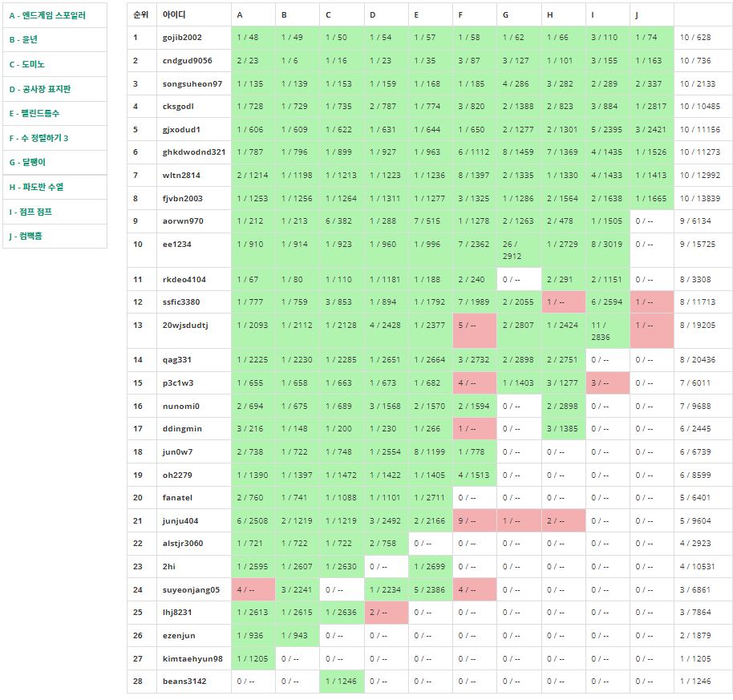Open problem C - 도미노 link
This screenshot has height=700, width=733.
27,64
